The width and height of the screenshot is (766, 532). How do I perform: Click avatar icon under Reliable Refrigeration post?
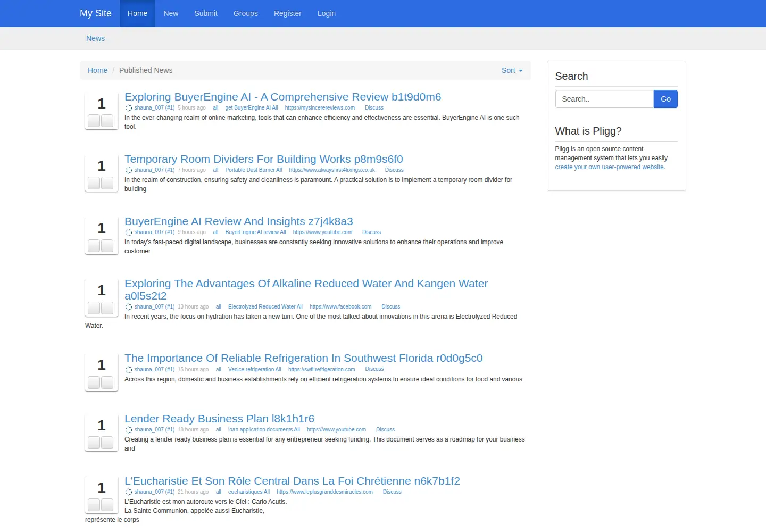pyautogui.click(x=129, y=370)
